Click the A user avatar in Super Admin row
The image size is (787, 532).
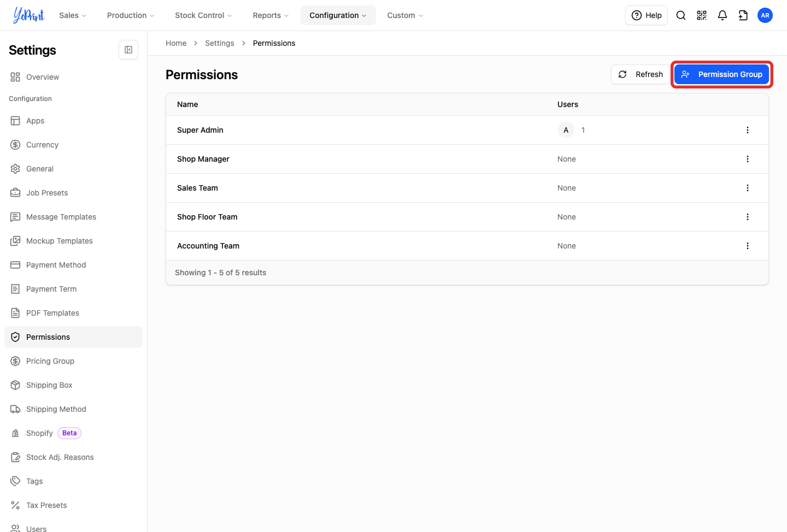click(x=566, y=130)
